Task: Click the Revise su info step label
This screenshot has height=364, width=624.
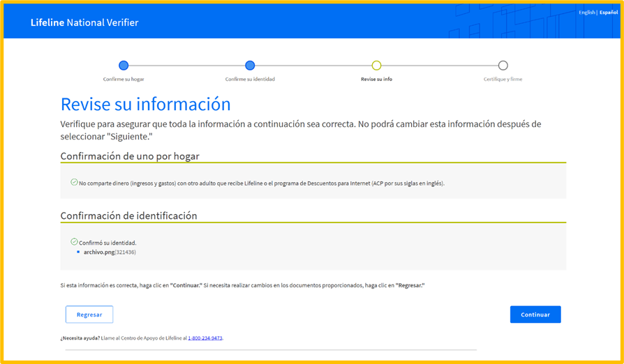Action: pos(376,79)
